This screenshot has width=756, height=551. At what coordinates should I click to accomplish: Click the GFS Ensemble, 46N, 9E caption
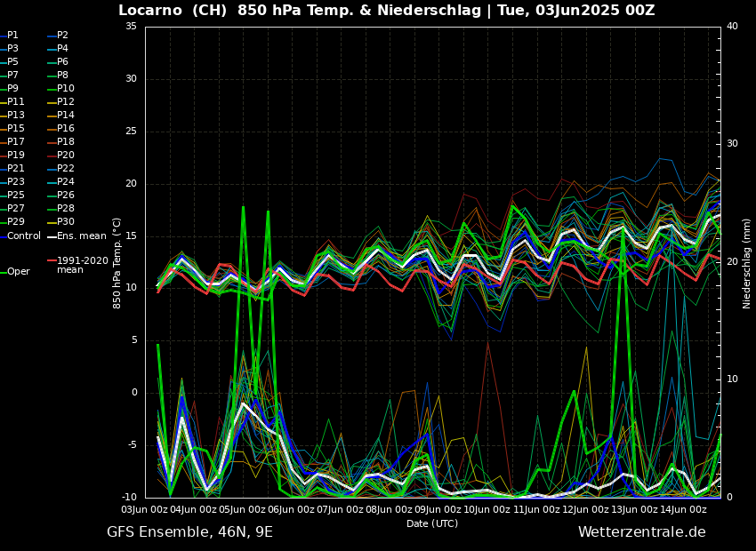[x=190, y=532]
